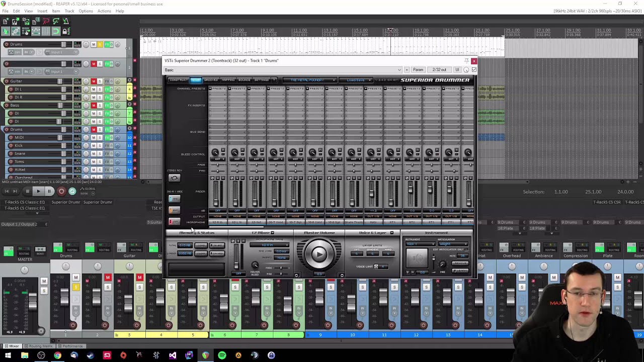Viewport: 644px width, 362px height.
Task: Open the Basic preset dropdown
Action: (283, 70)
